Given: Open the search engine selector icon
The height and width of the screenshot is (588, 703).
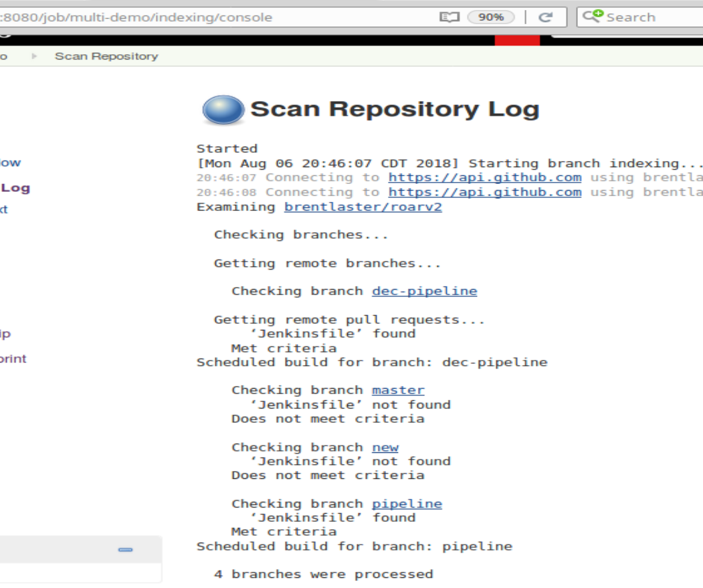Looking at the screenshot, I should pyautogui.click(x=593, y=17).
